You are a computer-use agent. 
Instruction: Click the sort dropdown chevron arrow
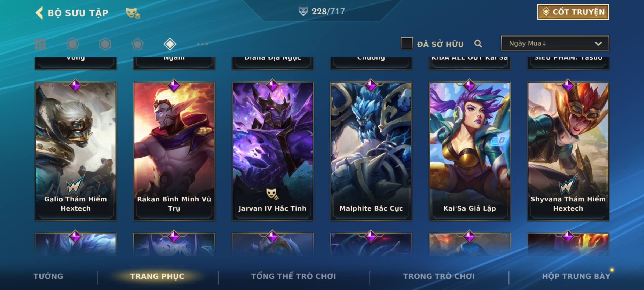pyautogui.click(x=598, y=44)
